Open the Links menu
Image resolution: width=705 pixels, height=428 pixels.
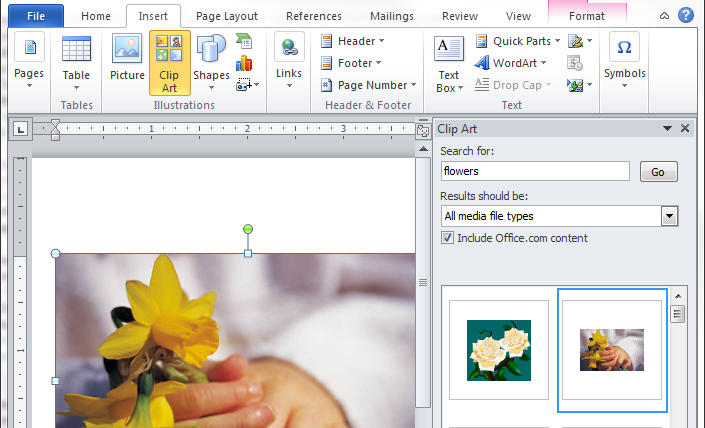tap(289, 61)
